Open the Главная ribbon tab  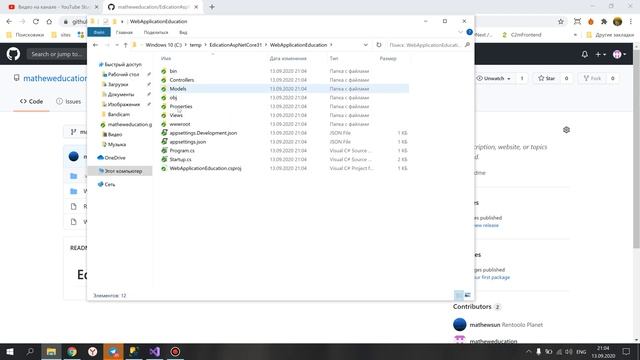124,32
